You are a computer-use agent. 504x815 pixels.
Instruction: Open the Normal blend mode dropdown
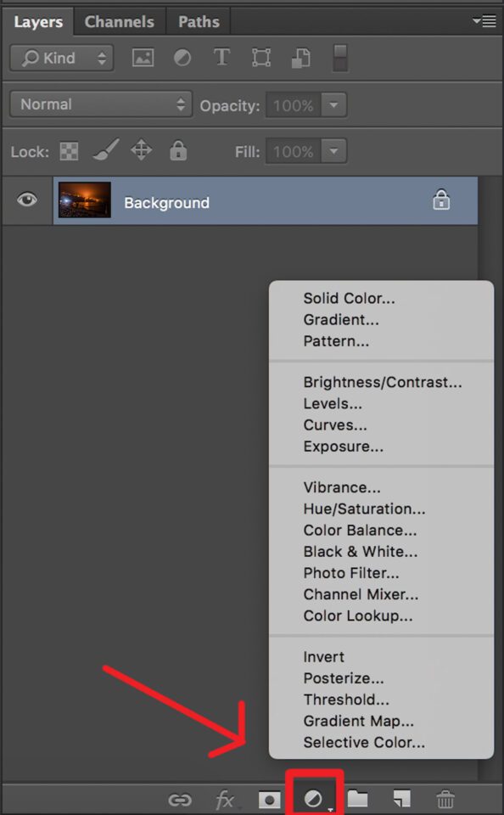point(101,104)
